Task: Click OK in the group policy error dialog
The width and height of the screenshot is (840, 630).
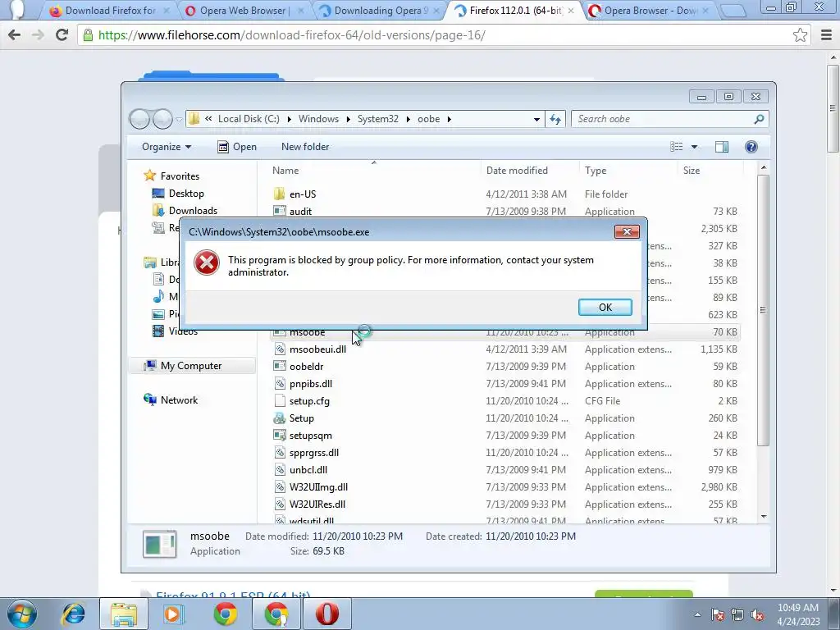Action: (x=605, y=307)
